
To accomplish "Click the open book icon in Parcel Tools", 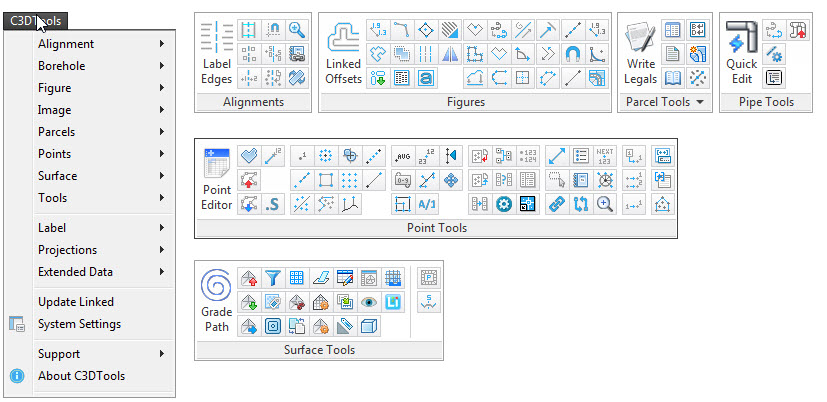I will point(672,78).
